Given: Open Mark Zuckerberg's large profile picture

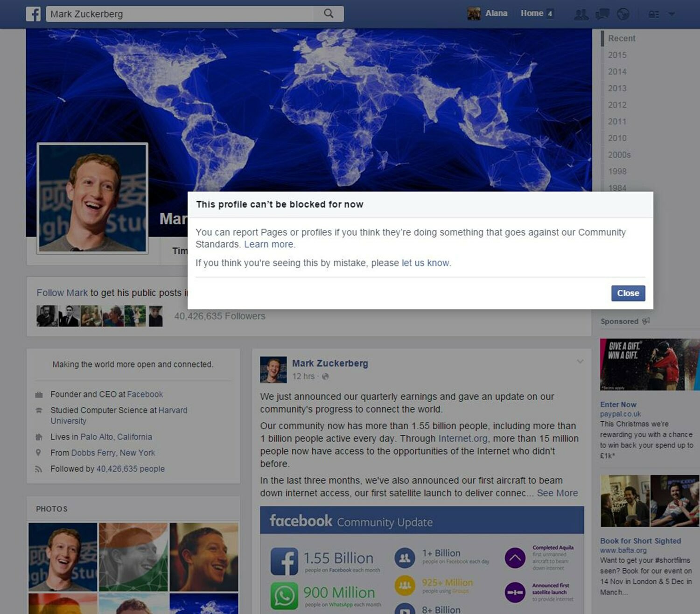Looking at the screenshot, I should (92, 198).
